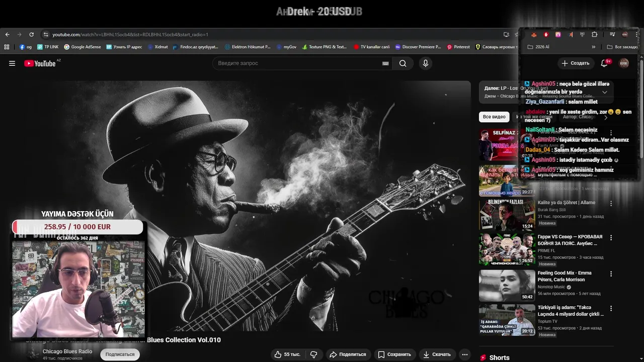Open YouTube notifications bell

[604, 63]
